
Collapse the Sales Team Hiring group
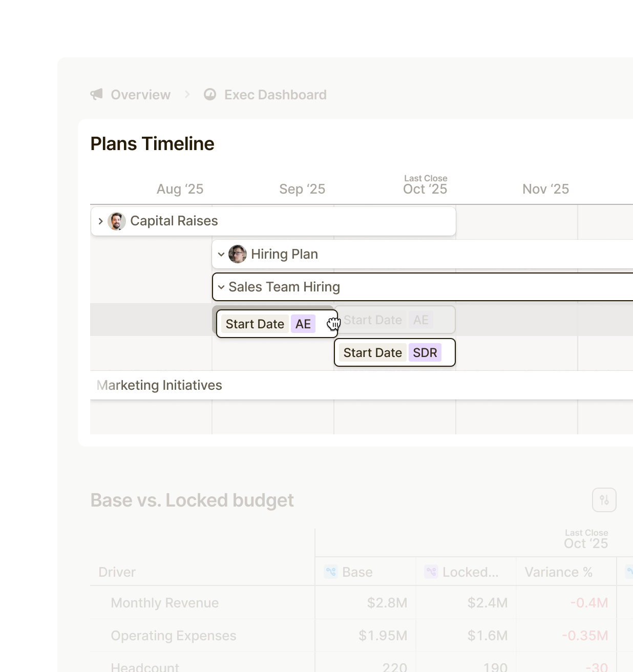[x=221, y=287]
